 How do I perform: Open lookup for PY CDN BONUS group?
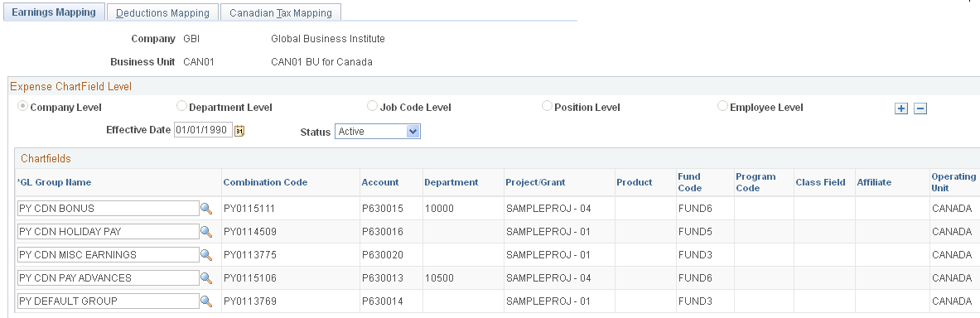(206, 209)
